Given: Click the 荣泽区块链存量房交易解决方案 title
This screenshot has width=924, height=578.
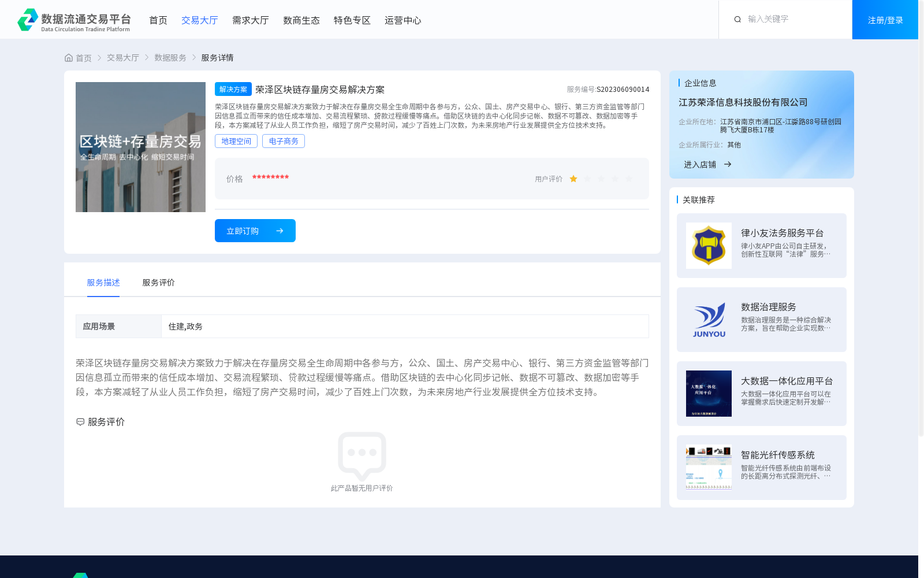Looking at the screenshot, I should pos(320,90).
